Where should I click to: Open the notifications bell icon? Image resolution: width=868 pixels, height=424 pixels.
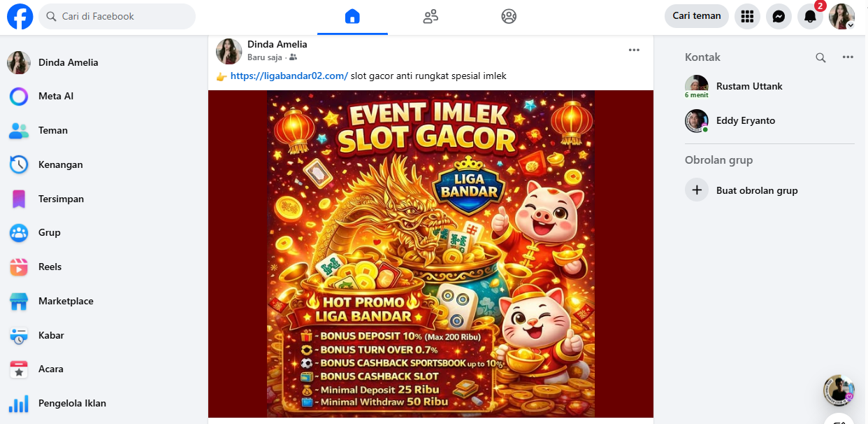tap(810, 16)
